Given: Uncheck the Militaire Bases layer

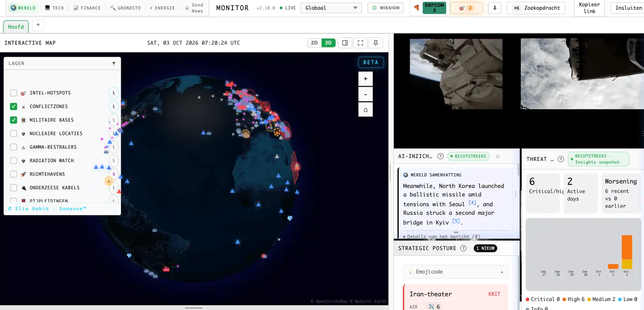Looking at the screenshot, I should tap(13, 120).
